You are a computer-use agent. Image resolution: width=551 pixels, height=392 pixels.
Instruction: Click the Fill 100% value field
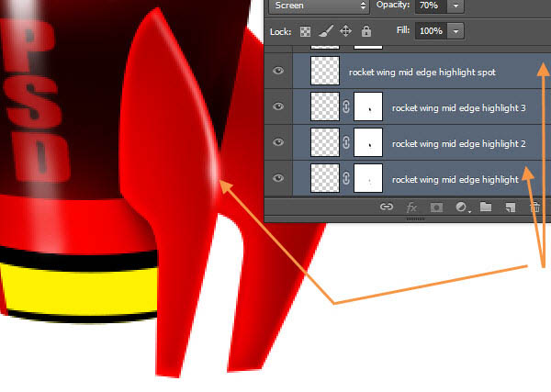pos(428,31)
